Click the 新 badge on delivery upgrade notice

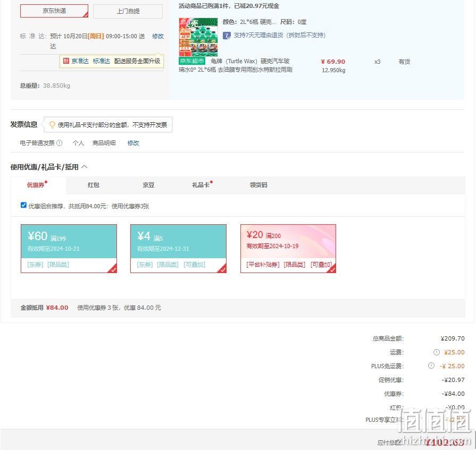(66, 61)
